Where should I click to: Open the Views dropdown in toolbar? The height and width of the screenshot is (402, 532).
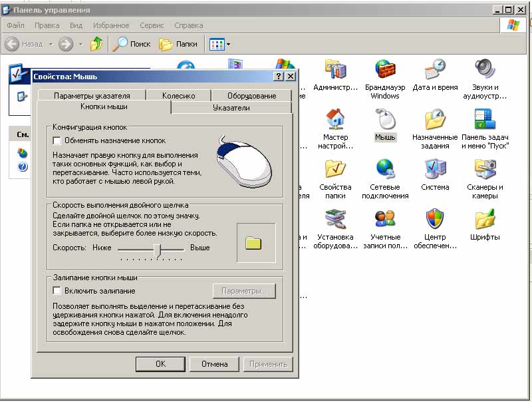pyautogui.click(x=221, y=44)
